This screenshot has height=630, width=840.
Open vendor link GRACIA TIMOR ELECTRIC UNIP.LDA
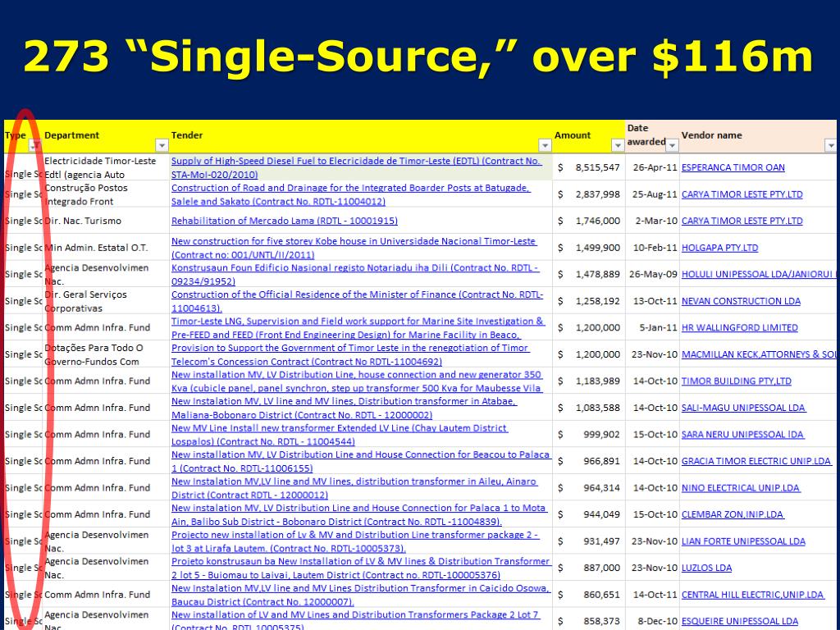756,461
